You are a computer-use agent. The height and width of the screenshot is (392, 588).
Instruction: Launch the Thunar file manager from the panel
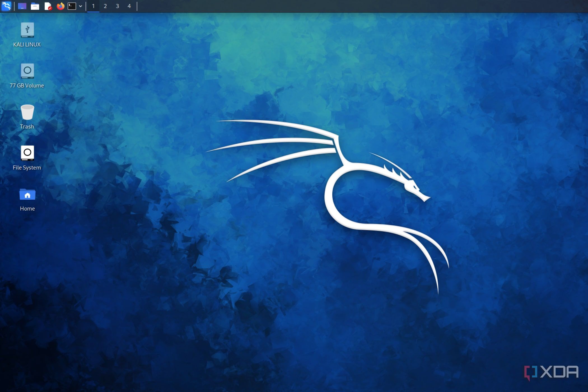pos(36,6)
